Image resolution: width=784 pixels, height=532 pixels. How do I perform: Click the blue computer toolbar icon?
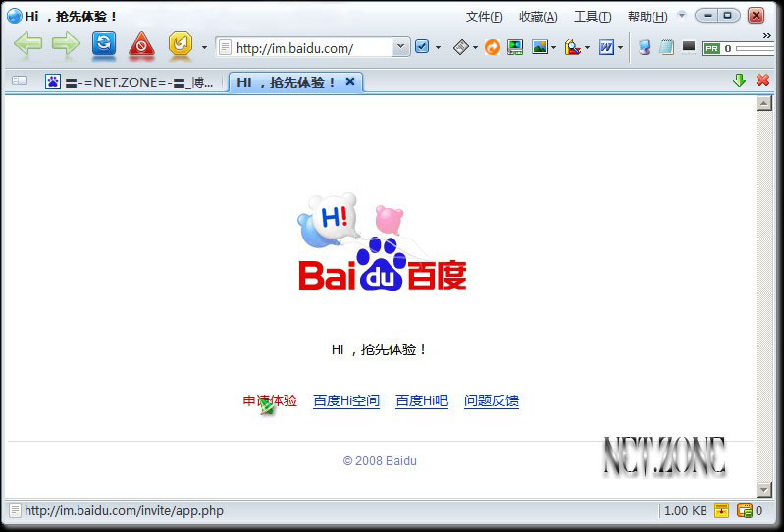644,47
